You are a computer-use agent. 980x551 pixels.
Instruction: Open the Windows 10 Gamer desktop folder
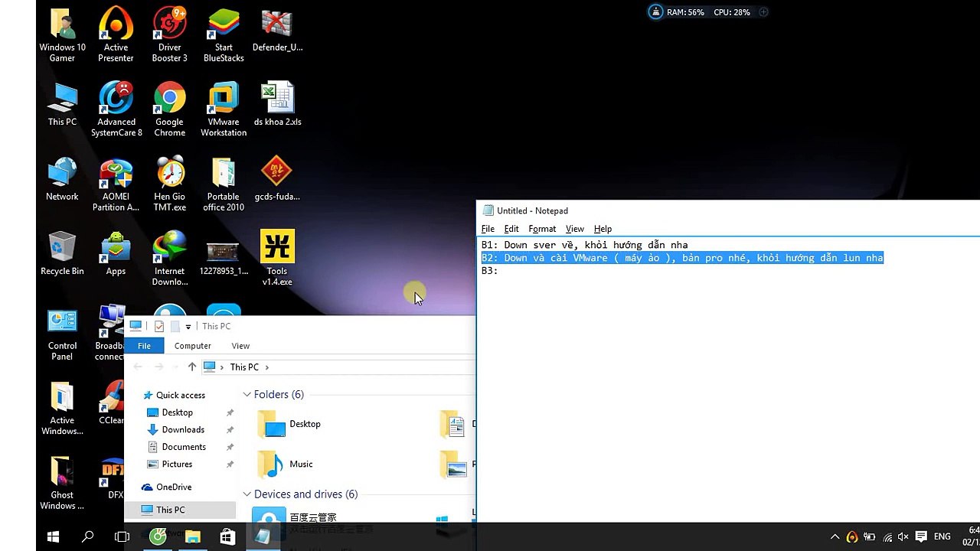[x=62, y=35]
